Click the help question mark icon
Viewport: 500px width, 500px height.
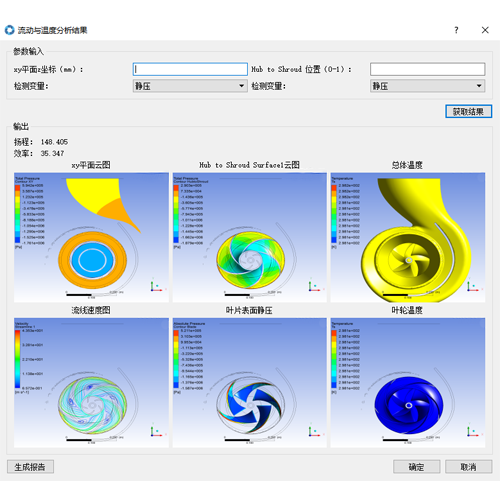456,30
